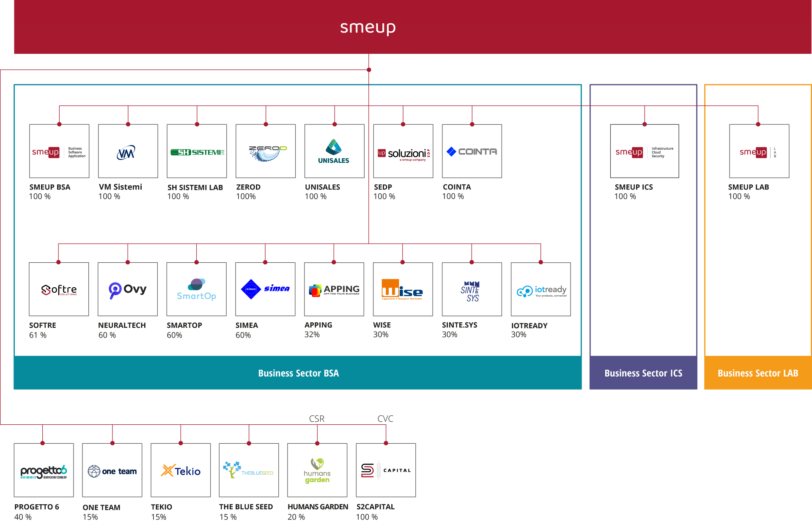Click the SEDP label

click(x=383, y=187)
